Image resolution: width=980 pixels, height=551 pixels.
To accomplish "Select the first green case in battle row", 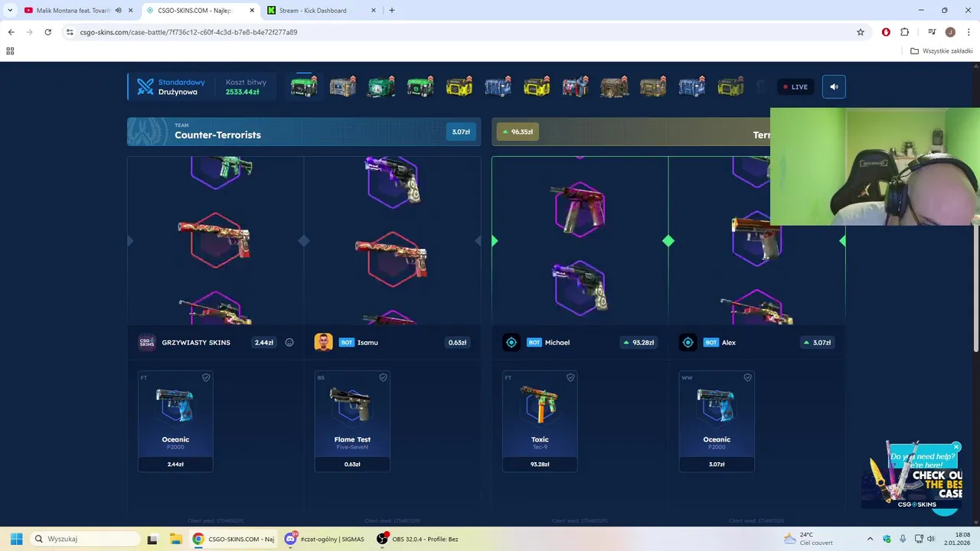I will coord(304,86).
